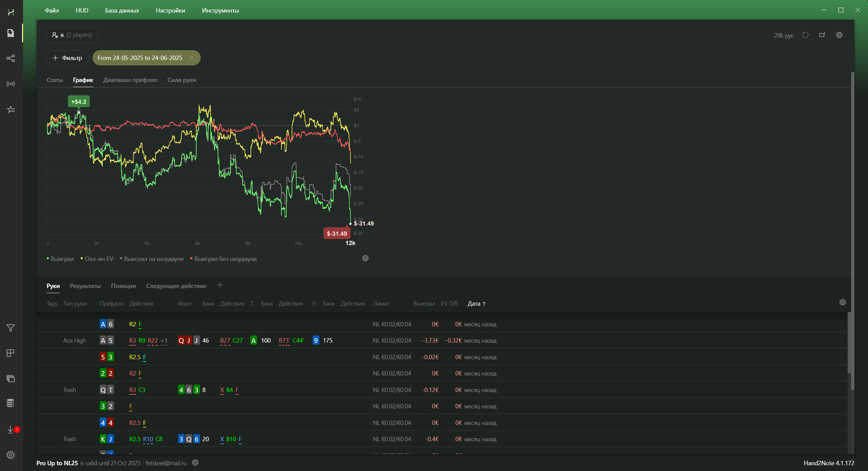This screenshot has width=868, height=471.
Task: Select the 32 hand row
Action: point(442,406)
